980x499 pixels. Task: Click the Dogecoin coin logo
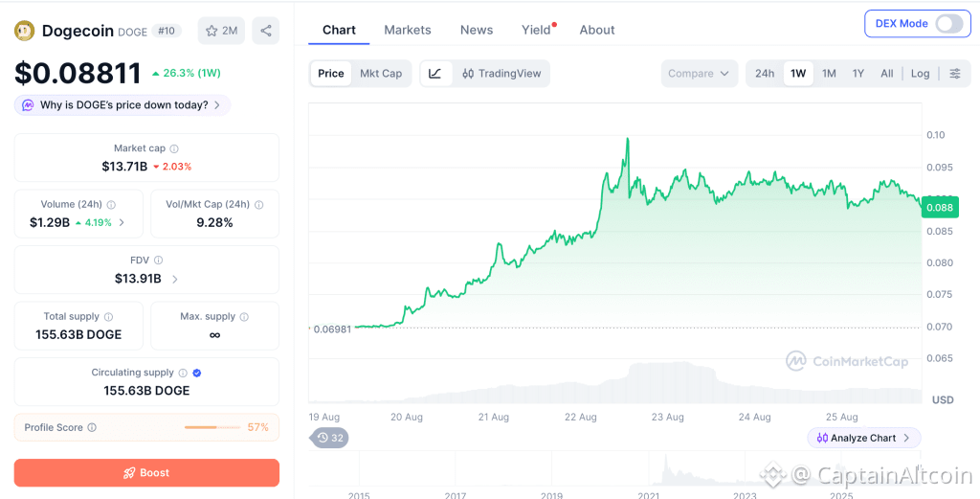point(24,31)
